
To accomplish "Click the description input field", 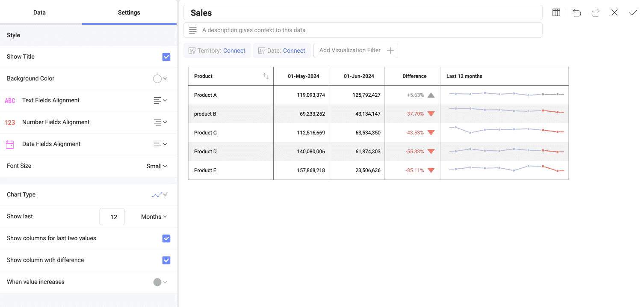I will pyautogui.click(x=363, y=30).
